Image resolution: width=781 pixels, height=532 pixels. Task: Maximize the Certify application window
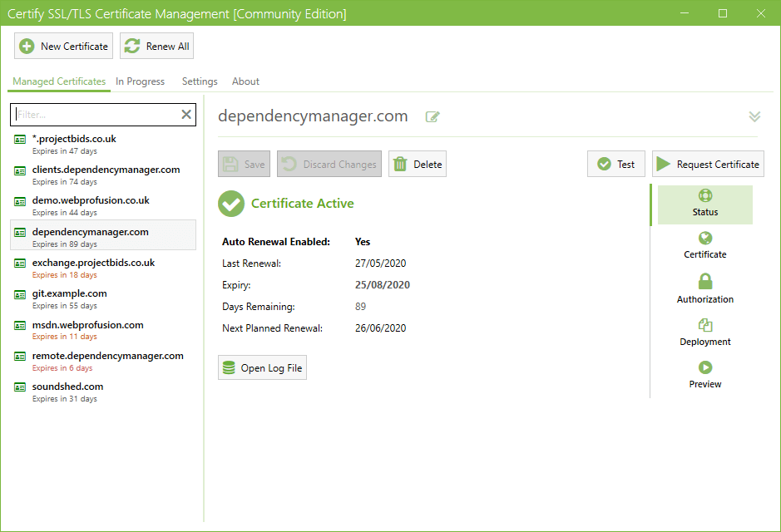pos(723,13)
